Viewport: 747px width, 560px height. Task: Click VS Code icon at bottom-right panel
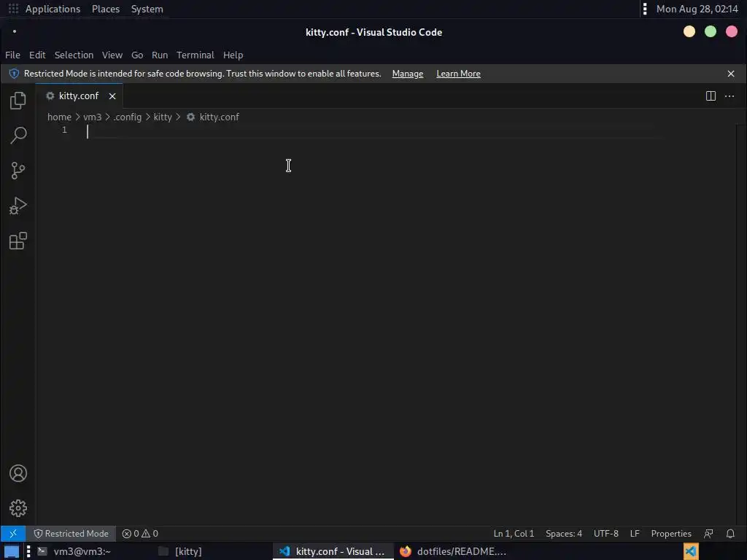[691, 551]
